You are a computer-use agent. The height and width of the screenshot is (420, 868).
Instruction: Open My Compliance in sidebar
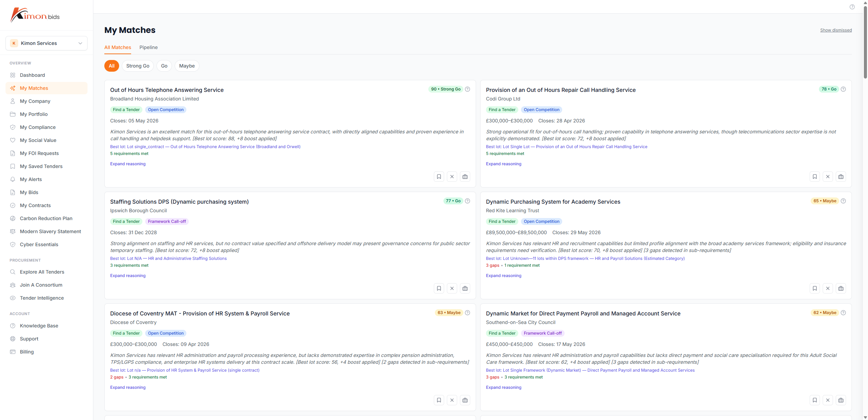click(x=46, y=127)
